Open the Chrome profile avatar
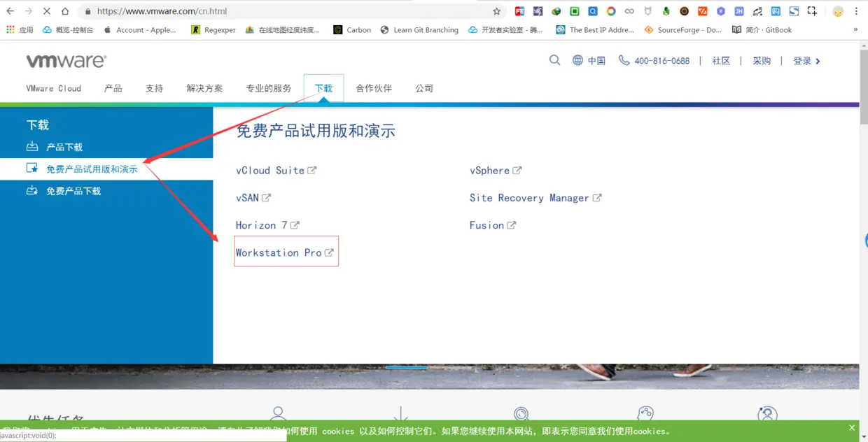This screenshot has height=442, width=868. click(838, 11)
